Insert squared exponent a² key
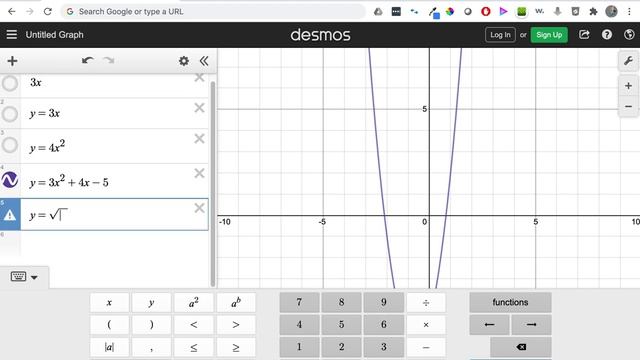 [193, 302]
